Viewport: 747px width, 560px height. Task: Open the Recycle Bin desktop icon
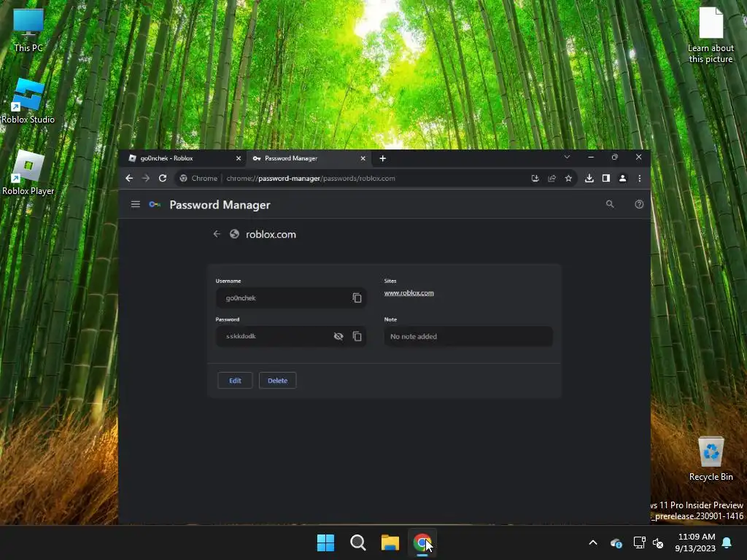[711, 458]
